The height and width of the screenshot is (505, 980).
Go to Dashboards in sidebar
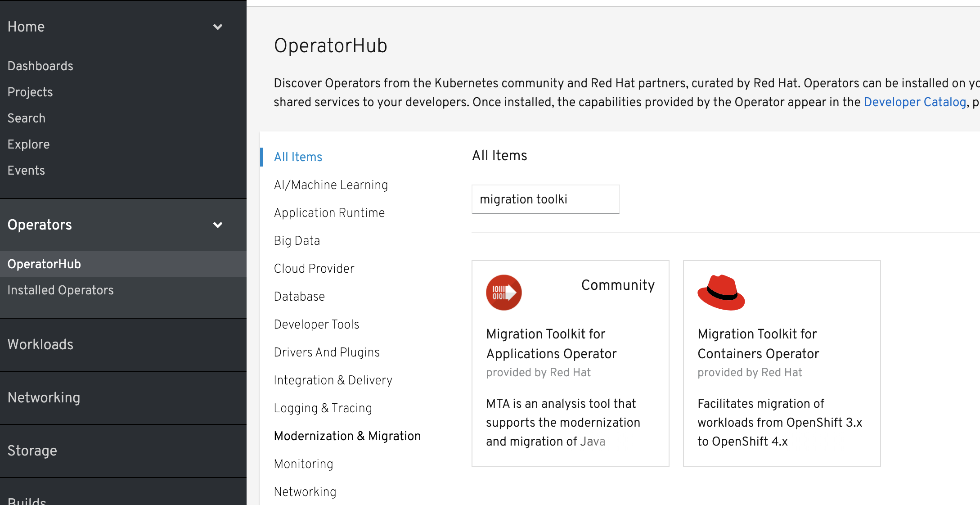[40, 66]
